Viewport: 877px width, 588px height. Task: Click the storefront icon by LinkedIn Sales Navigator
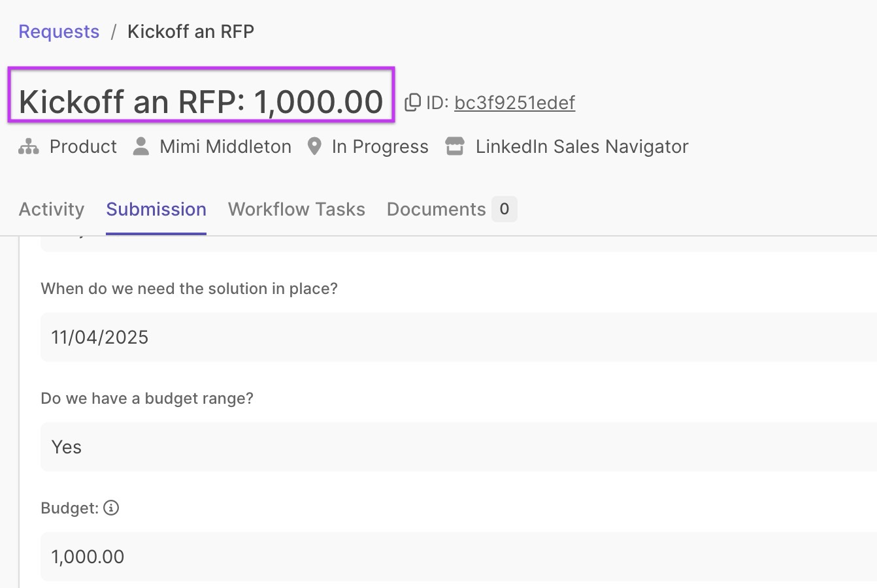click(455, 146)
